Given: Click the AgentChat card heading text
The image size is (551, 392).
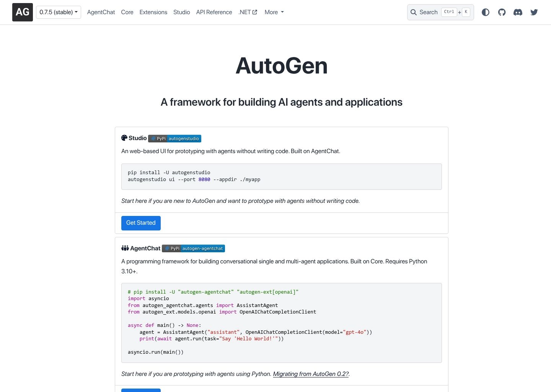Looking at the screenshot, I should 145,248.
